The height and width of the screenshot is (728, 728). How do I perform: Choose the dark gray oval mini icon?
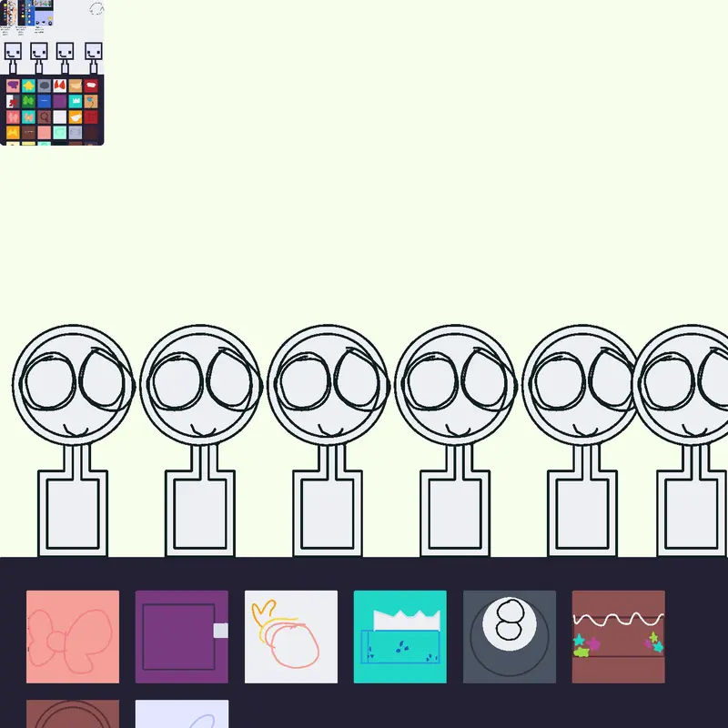point(44,86)
